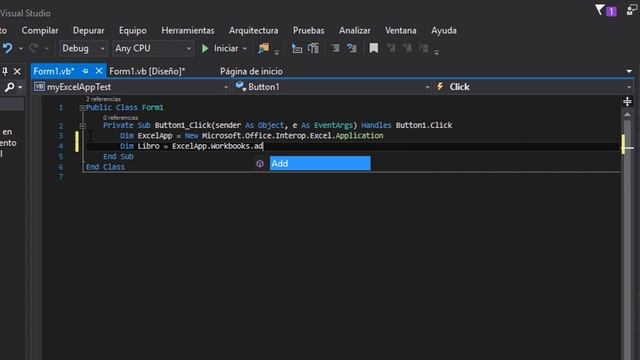Viewport: 640px width, 360px height.
Task: Click the method icon beside Add suggestion
Action: [260, 164]
